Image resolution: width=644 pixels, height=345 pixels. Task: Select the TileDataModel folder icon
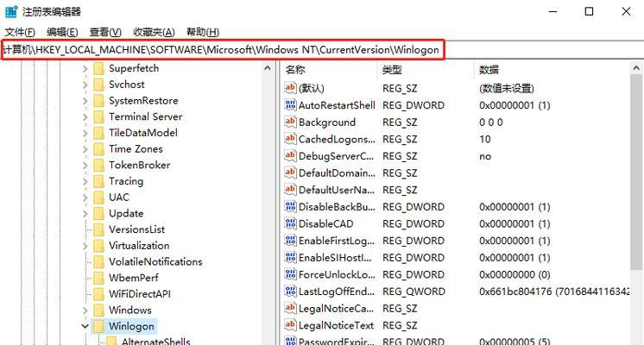pos(98,133)
